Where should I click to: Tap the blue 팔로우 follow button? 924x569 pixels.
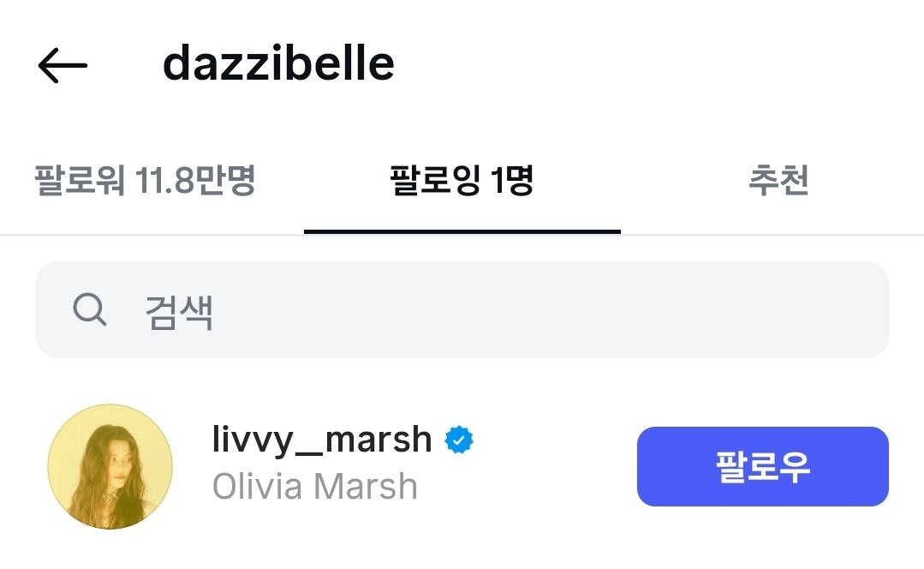pos(762,466)
